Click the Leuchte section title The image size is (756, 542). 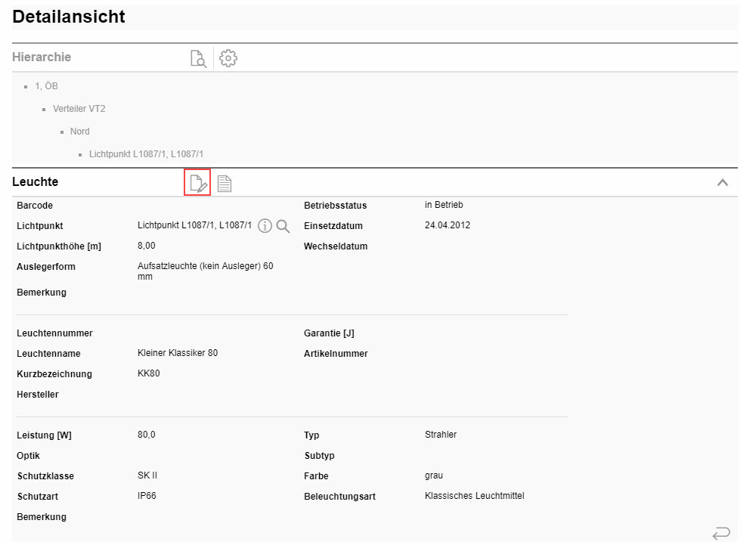click(x=35, y=181)
